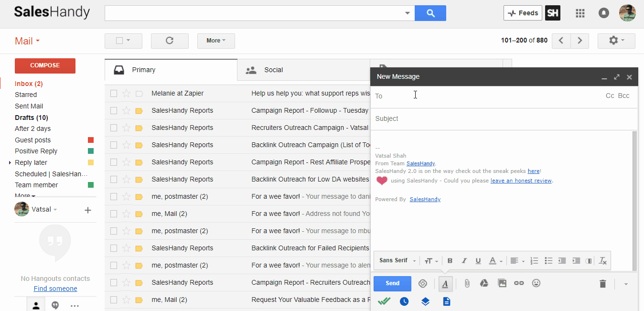
Task: Click the italic formatting icon
Action: pos(464,261)
